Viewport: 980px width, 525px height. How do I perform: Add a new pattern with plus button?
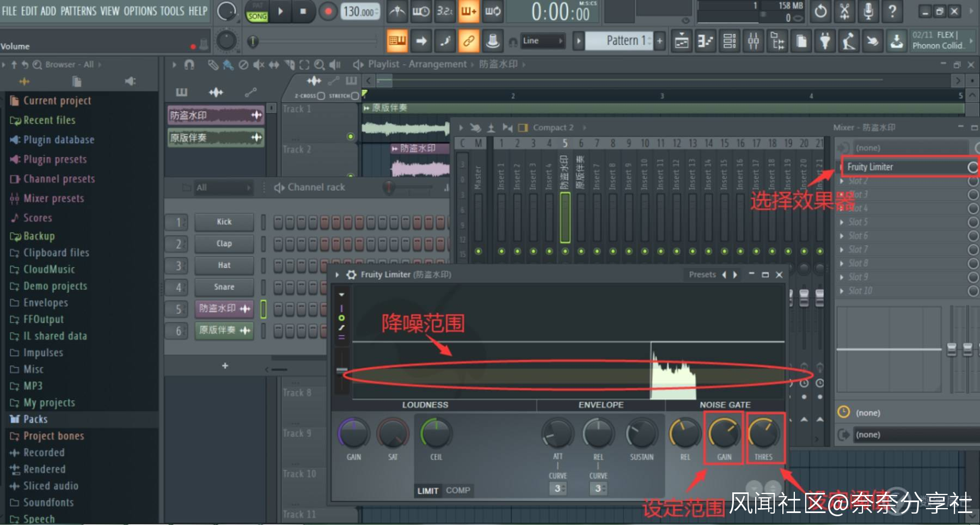(x=660, y=41)
